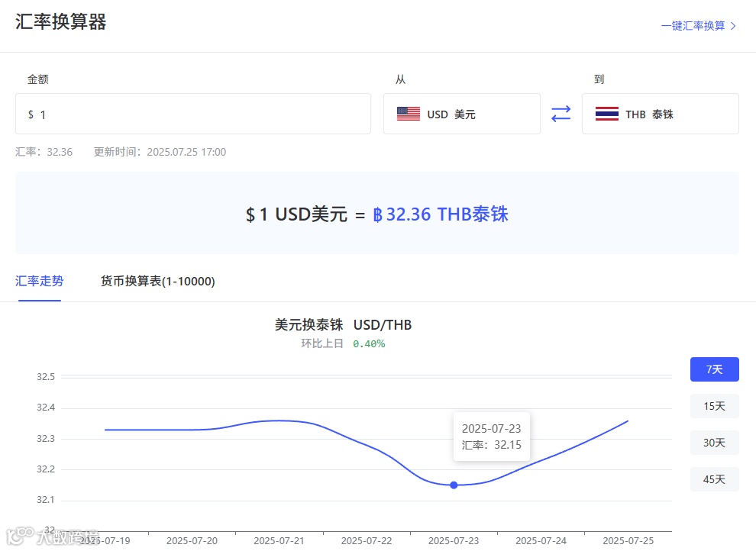This screenshot has width=756, height=551.
Task: Switch to the 汇率走势 tab
Action: click(40, 281)
